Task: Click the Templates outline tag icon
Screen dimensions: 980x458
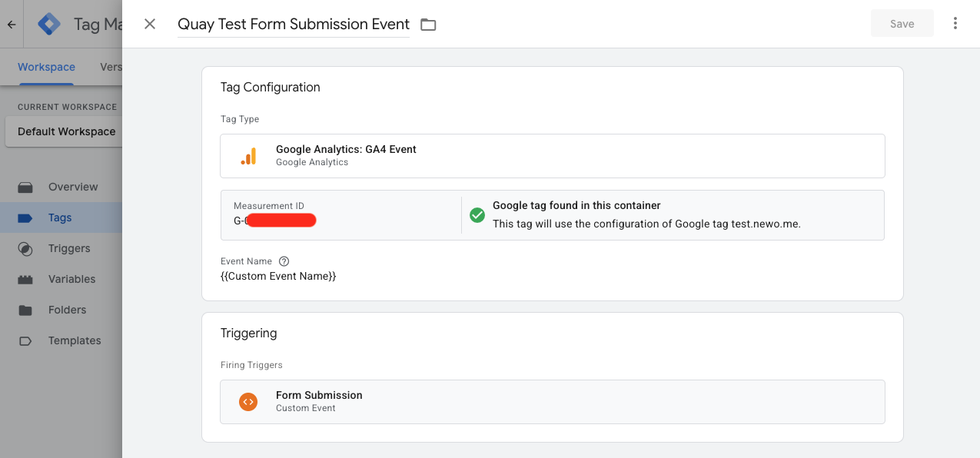Action: pos(25,341)
